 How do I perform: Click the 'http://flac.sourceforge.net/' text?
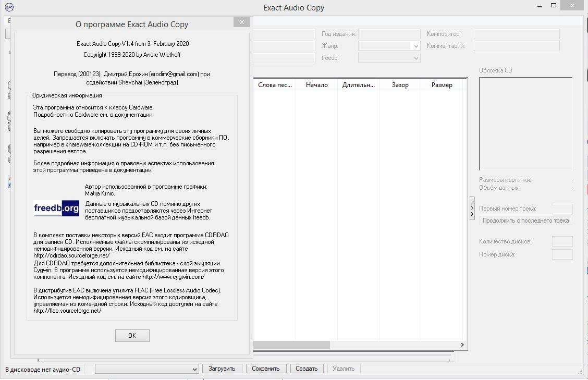point(67,311)
